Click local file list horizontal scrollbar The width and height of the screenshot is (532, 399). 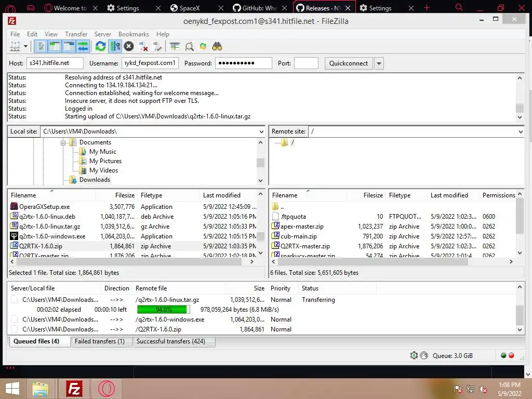129,262
